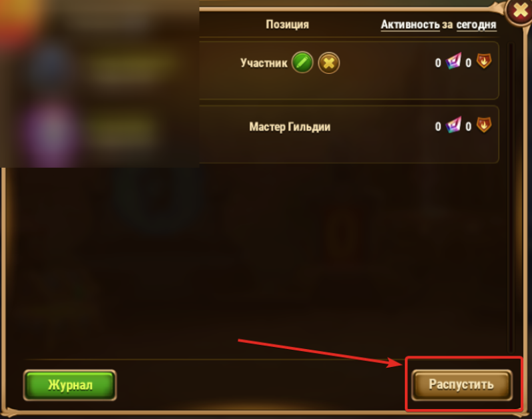
Task: Click the сегодня period link
Action: point(476,25)
